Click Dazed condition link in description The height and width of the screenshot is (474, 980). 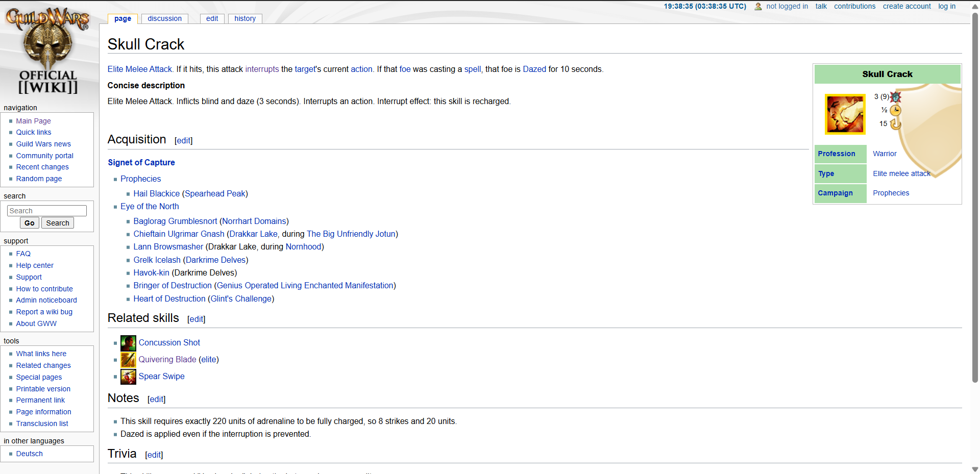[534, 69]
